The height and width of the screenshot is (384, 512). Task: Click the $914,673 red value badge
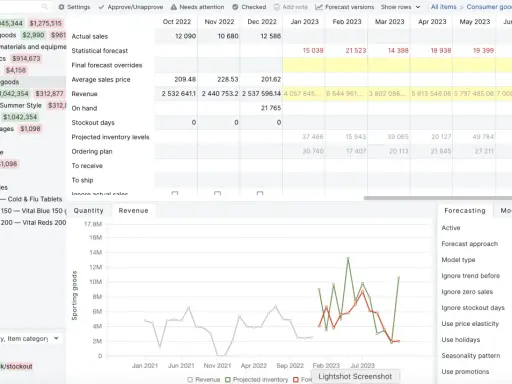click(x=26, y=59)
